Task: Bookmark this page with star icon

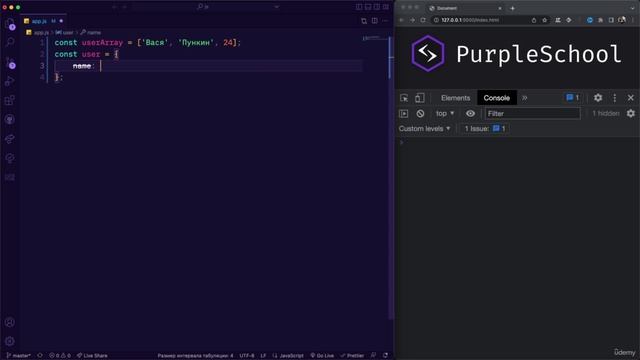Action: 544,20
